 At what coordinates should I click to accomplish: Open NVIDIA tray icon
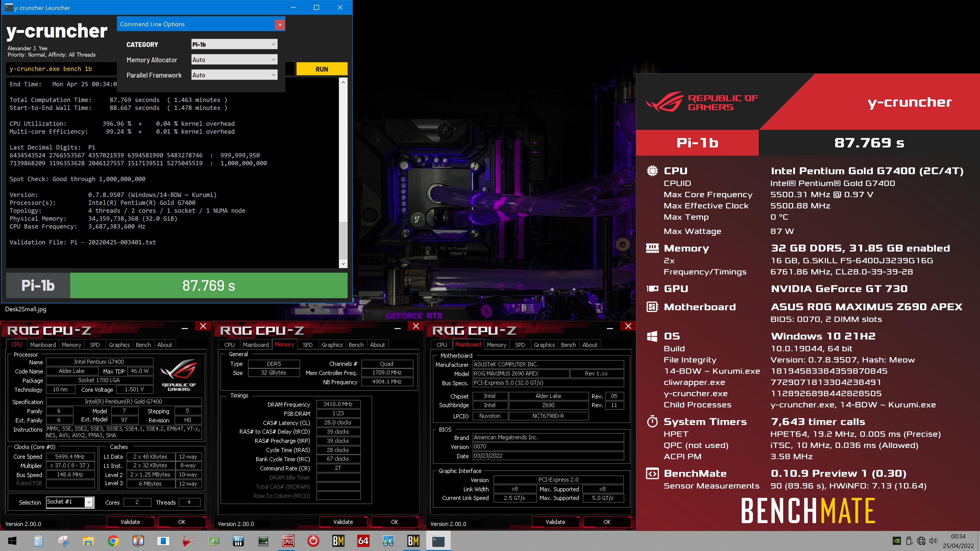[x=897, y=541]
